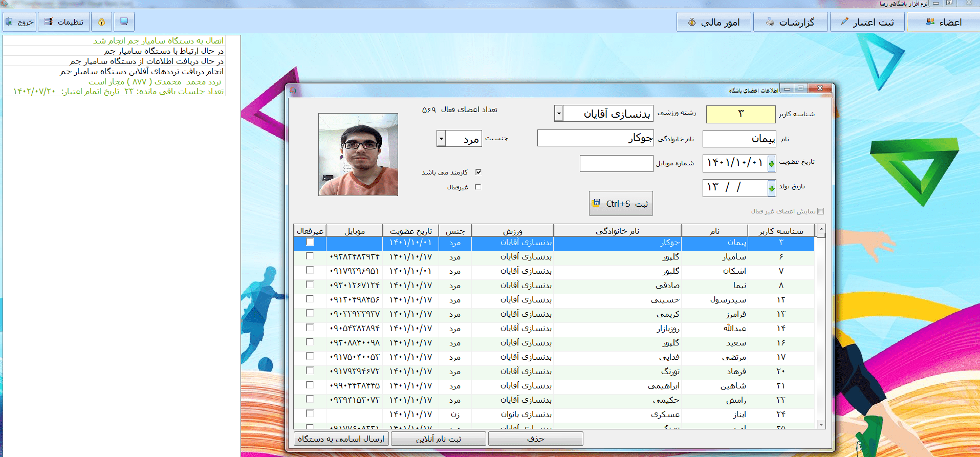Sort by the ورزش column header

click(512, 231)
